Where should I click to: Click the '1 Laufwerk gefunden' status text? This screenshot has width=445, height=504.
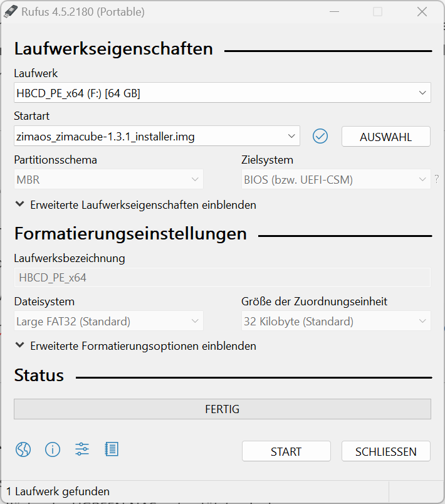(x=58, y=491)
